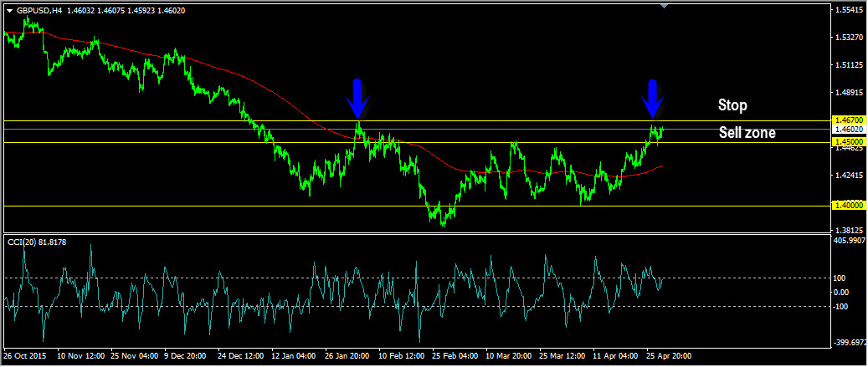
Task: Click 25 Feb 04:00 on the time axis
Action: point(456,355)
